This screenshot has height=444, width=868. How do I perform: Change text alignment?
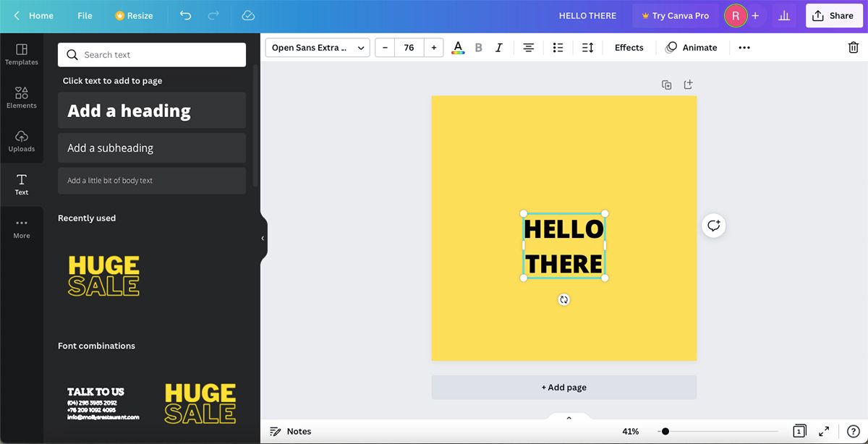coord(529,48)
